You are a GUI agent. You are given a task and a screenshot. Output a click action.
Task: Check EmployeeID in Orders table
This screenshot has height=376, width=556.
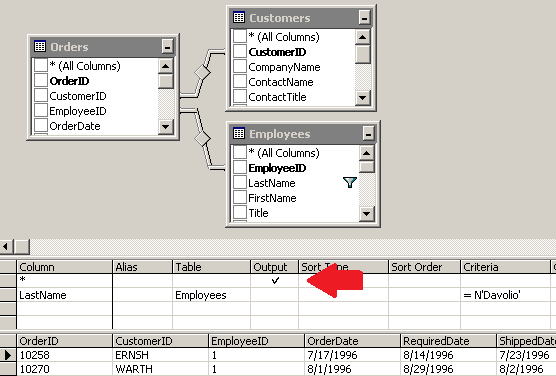41,111
